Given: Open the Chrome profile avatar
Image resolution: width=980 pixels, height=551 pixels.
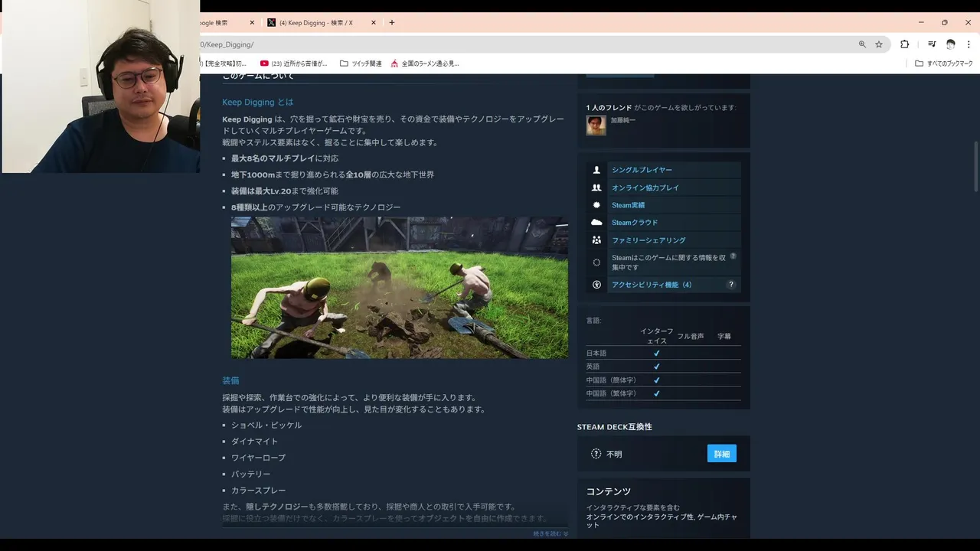Looking at the screenshot, I should click(x=951, y=44).
